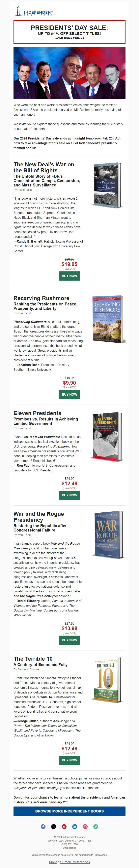Open the YouTube social icon

[x=64, y=827]
